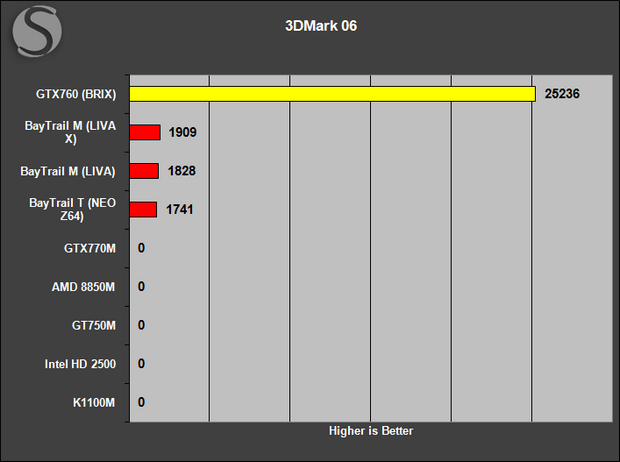Click the BayTrail T (NEO Z64) label
Screen dimensions: 620x462
click(72, 210)
